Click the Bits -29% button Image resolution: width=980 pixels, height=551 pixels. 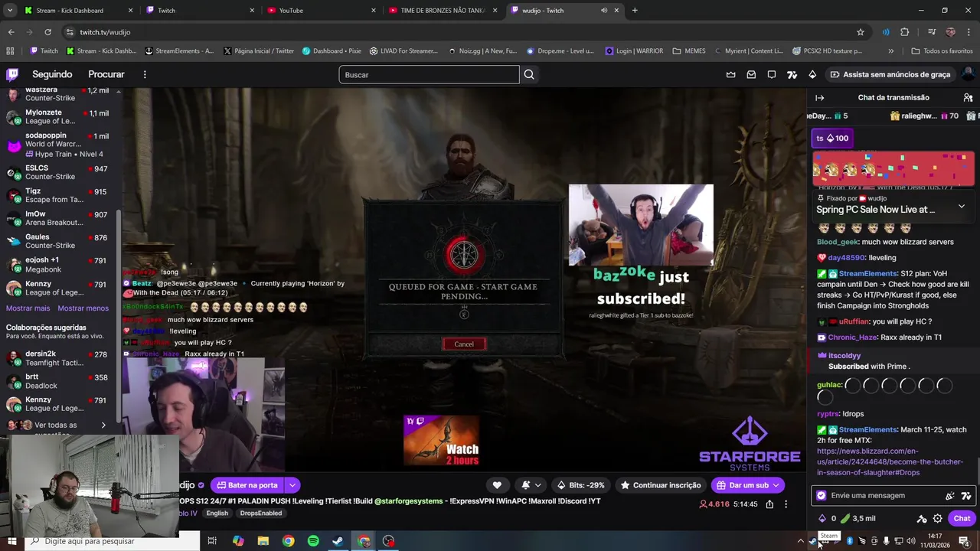(x=580, y=485)
